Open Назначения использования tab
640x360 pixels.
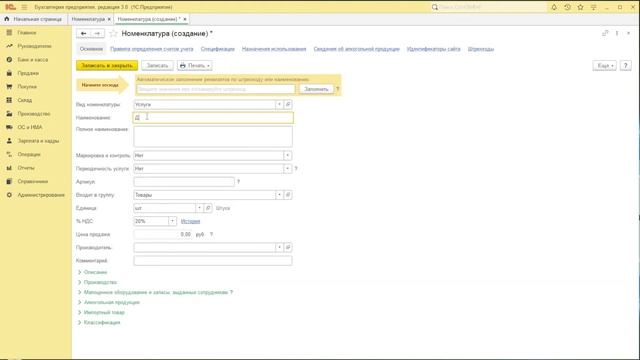click(x=274, y=49)
